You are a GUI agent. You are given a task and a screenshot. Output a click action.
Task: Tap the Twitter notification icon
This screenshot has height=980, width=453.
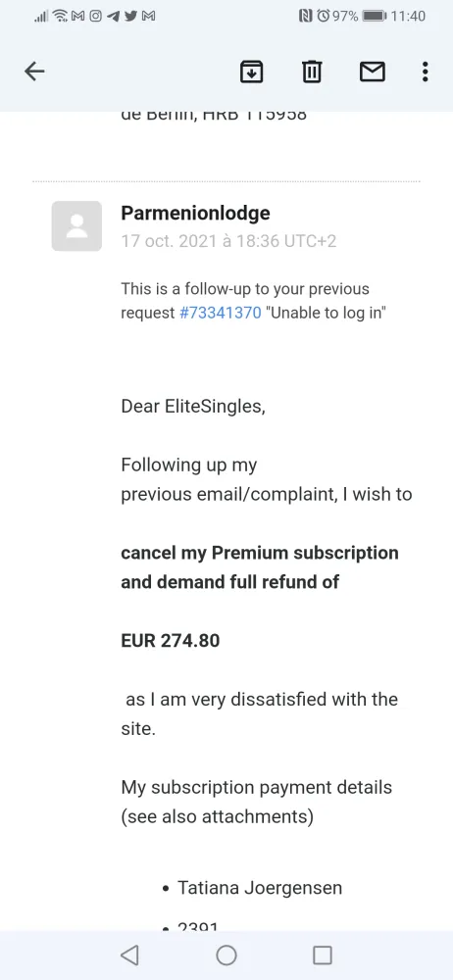pyautogui.click(x=130, y=17)
